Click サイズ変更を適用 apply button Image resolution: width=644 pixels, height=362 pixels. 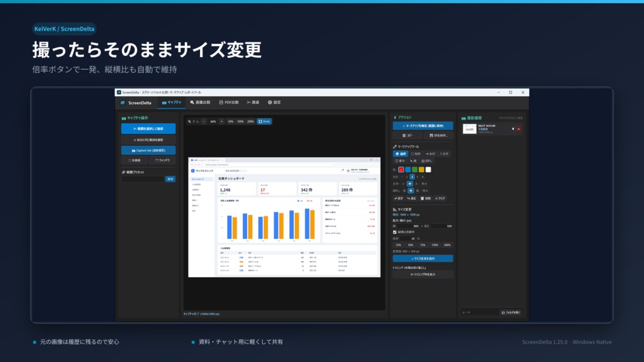[423, 258]
